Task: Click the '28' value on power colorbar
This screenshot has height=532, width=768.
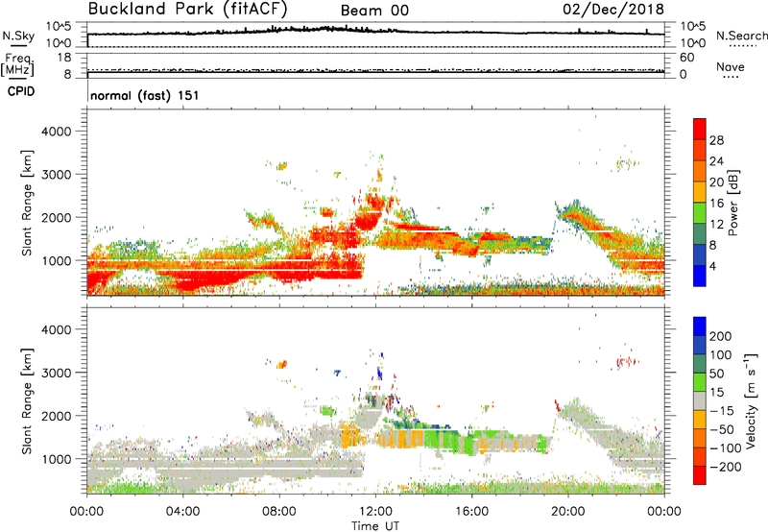Action: point(716,140)
